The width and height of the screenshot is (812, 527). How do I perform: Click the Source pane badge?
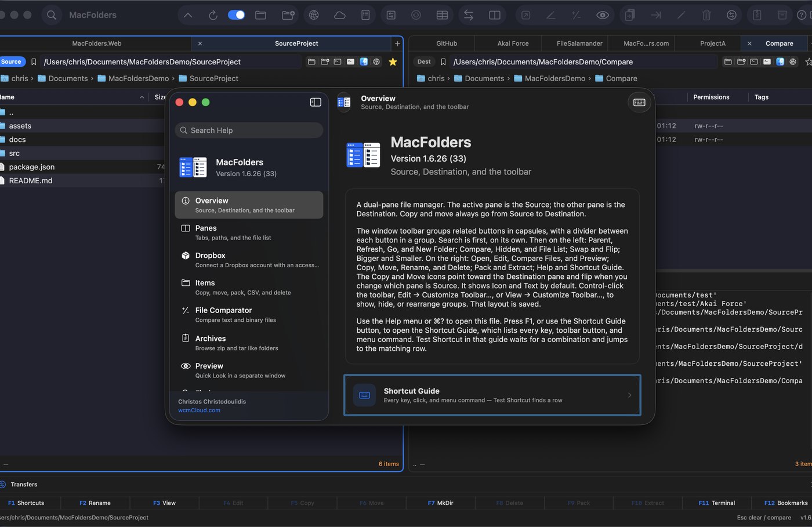click(12, 61)
